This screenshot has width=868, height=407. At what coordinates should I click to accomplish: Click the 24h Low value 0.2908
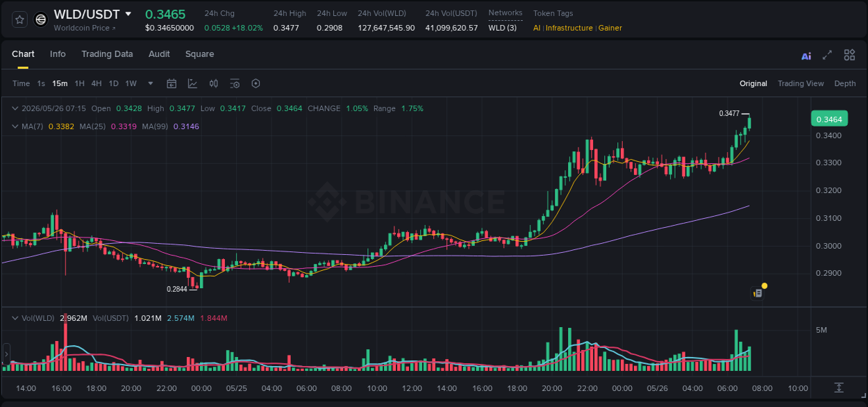331,28
